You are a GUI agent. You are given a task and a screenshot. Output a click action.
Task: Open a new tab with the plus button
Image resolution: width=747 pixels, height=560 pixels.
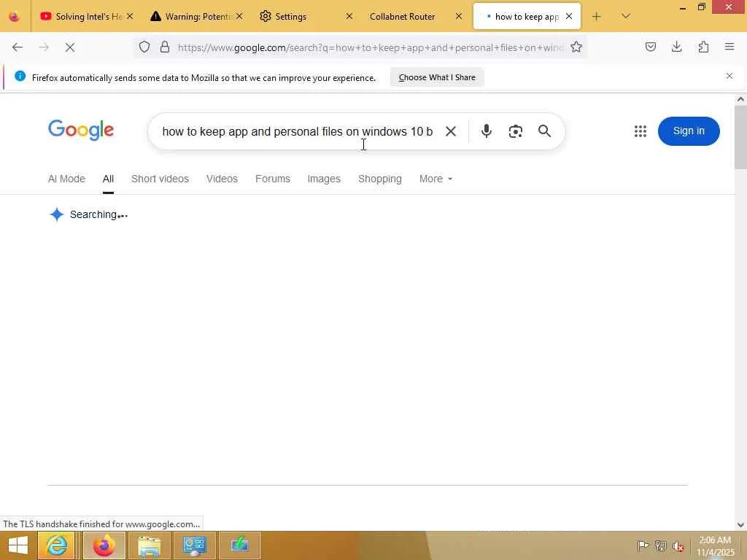tap(596, 17)
